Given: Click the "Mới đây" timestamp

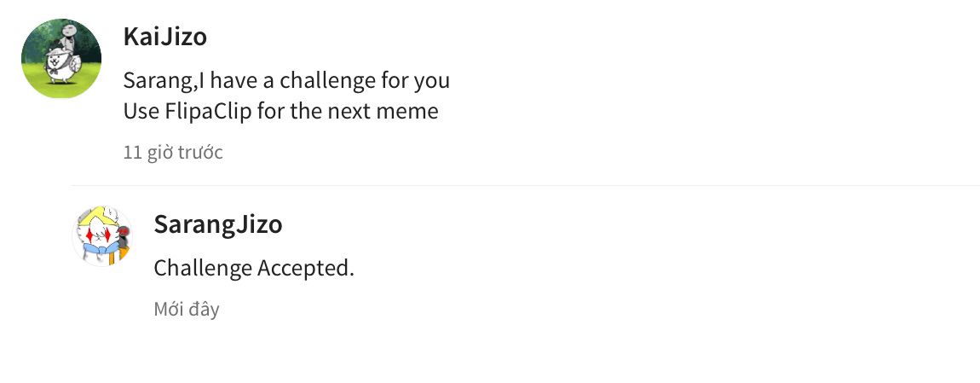Looking at the screenshot, I should (186, 309).
